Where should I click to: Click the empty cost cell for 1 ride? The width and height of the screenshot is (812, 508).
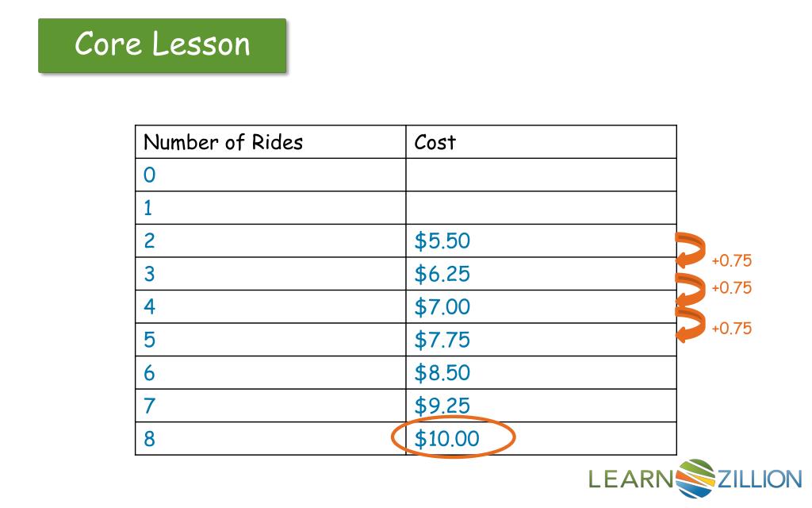tap(541, 208)
